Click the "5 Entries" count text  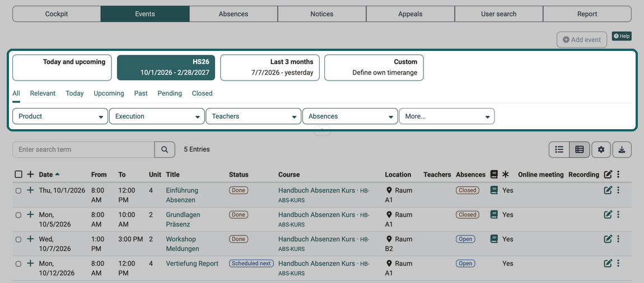pos(197,149)
